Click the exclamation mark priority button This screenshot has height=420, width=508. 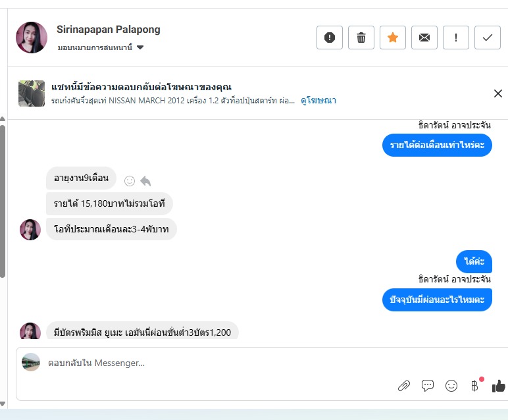point(456,38)
